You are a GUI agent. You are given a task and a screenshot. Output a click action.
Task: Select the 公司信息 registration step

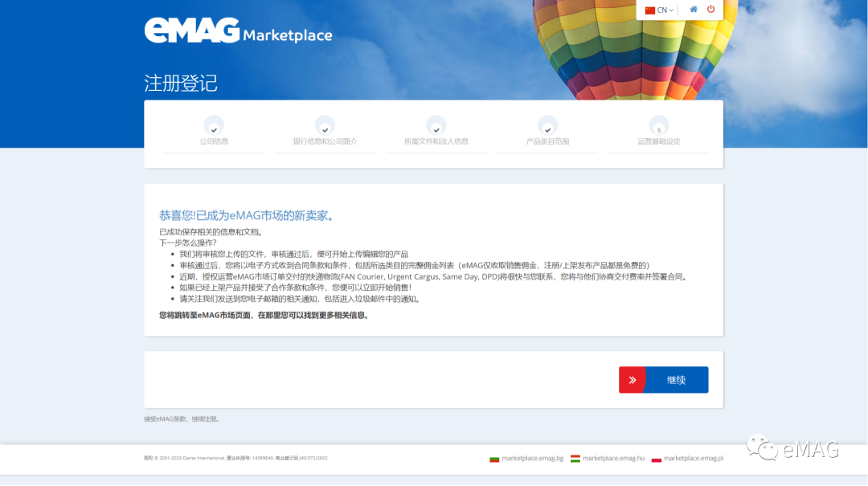[x=214, y=141]
